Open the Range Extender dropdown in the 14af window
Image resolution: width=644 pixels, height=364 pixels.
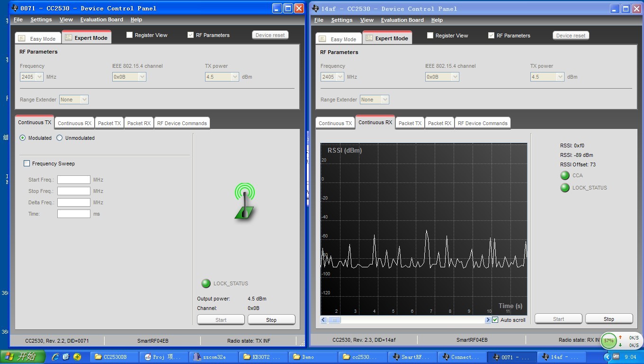[375, 100]
